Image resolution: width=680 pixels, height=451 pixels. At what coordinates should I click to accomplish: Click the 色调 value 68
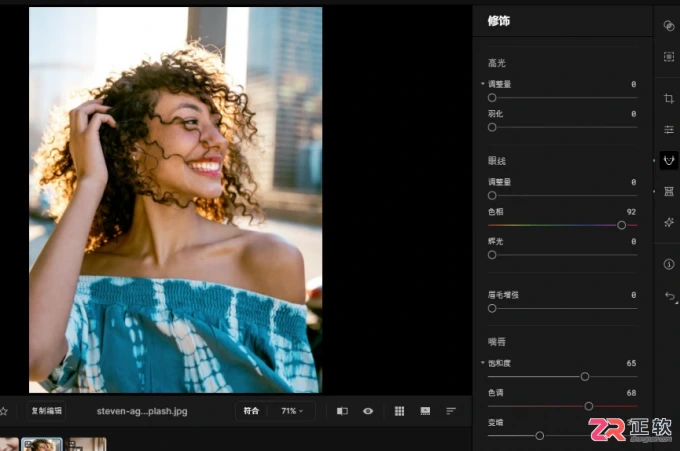[x=631, y=393]
